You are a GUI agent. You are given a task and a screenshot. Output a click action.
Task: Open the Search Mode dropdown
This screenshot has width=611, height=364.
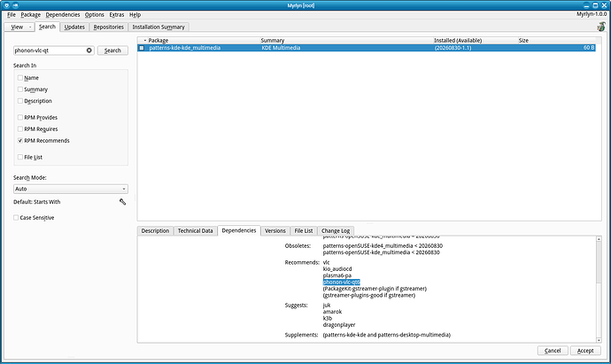[71, 189]
